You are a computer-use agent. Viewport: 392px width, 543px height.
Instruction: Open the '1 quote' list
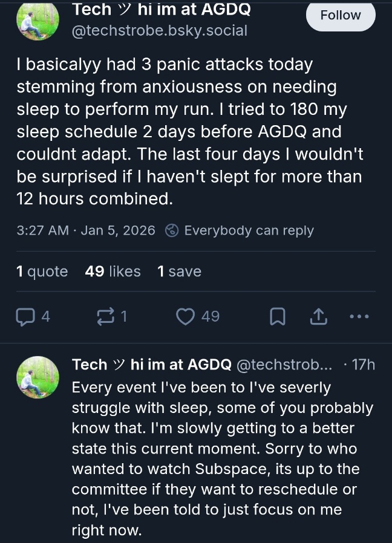[42, 271]
